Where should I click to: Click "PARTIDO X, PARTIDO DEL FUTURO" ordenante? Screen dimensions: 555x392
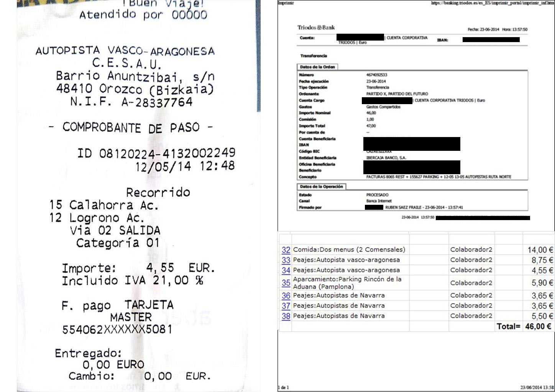pos(397,94)
